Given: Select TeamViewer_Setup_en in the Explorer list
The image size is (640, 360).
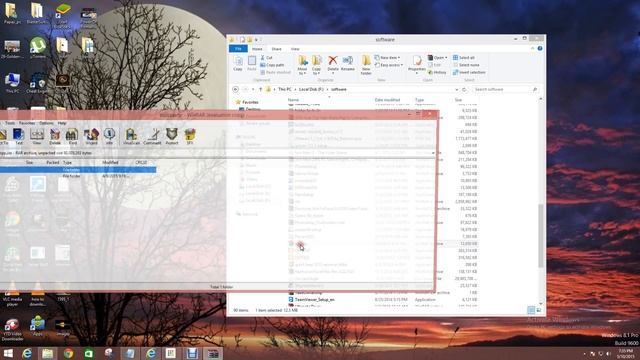Looking at the screenshot, I should coord(314,300).
